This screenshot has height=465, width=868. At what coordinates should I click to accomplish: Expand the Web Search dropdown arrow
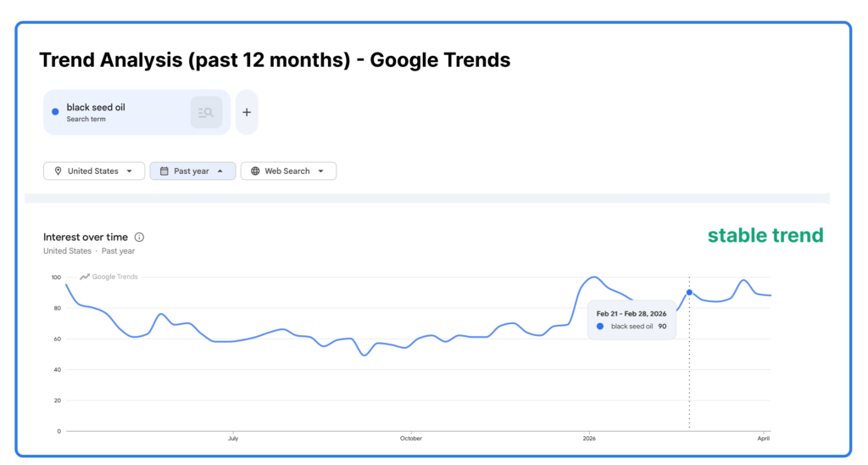321,171
